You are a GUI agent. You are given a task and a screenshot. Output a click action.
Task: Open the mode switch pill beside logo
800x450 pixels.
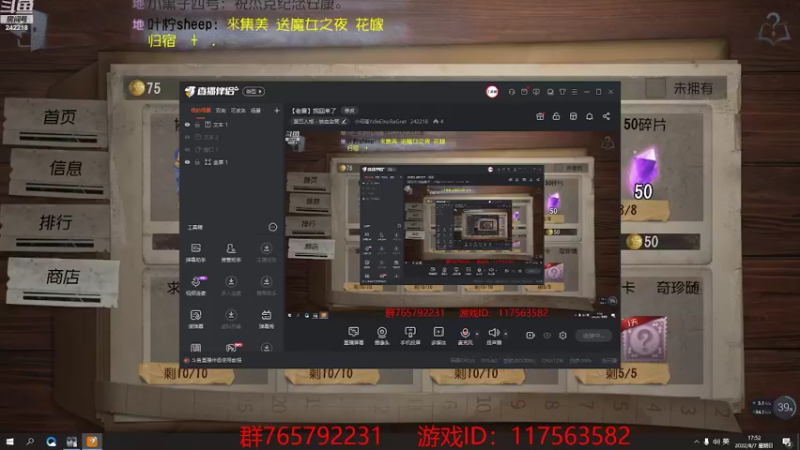[x=254, y=91]
